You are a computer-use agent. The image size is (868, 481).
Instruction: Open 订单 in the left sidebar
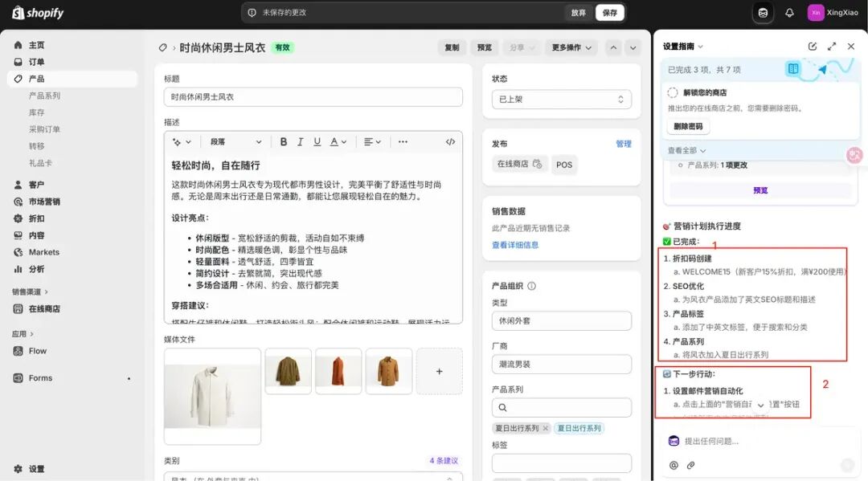36,62
